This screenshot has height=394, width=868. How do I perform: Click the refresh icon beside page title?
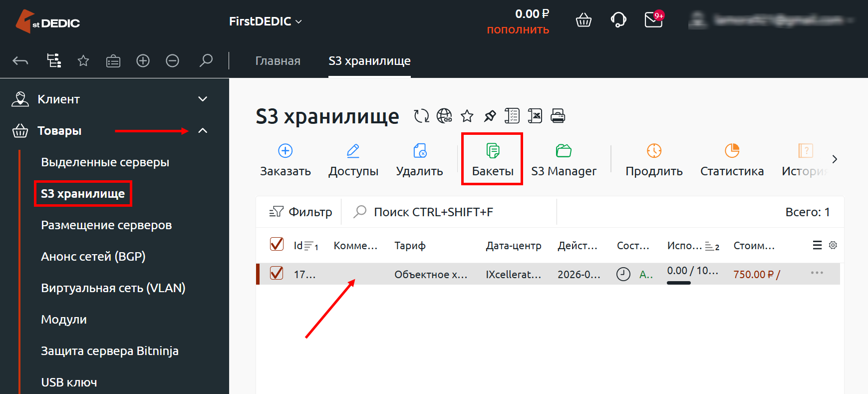421,116
